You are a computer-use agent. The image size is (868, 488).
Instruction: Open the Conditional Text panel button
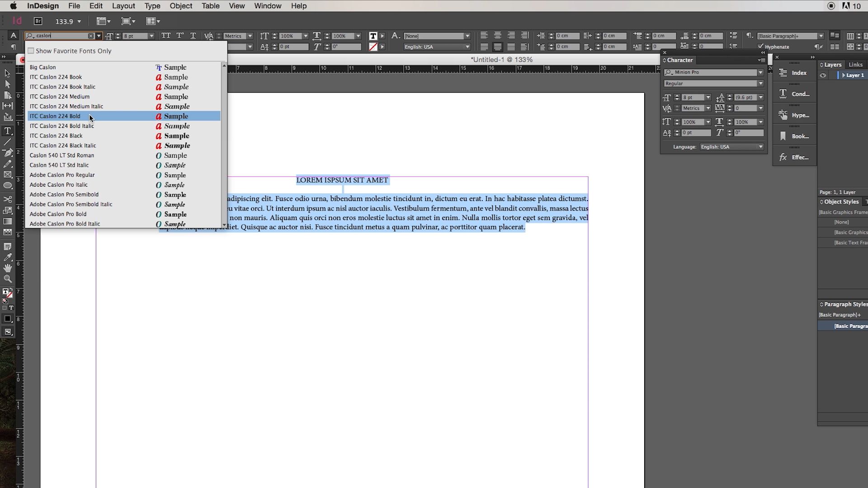(x=794, y=94)
